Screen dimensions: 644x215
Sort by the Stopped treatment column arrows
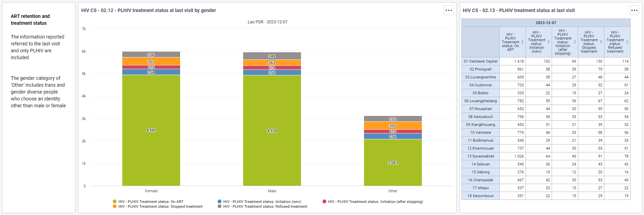601,42
